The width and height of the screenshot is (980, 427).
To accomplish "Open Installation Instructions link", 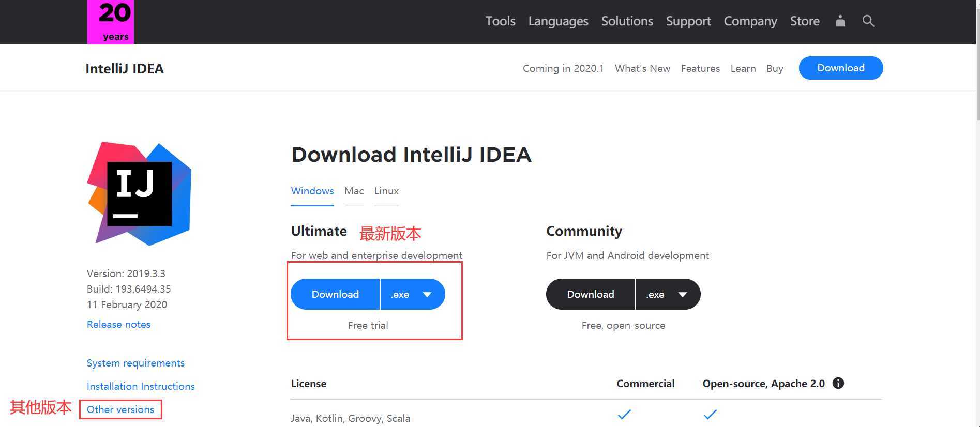I will point(141,386).
